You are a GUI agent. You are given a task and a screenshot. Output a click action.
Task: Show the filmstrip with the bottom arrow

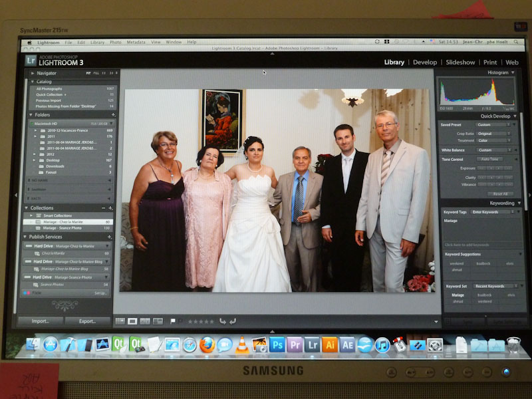(272, 331)
